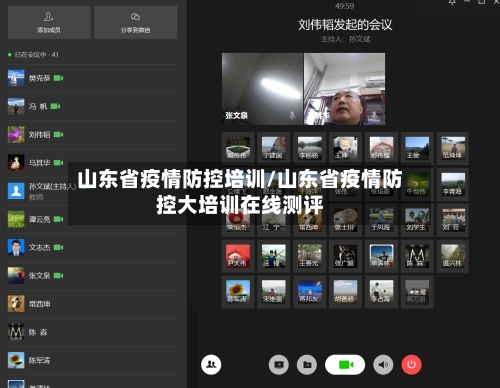Select 陈军涛 in the member list
This screenshot has height=388, width=500.
(93, 360)
